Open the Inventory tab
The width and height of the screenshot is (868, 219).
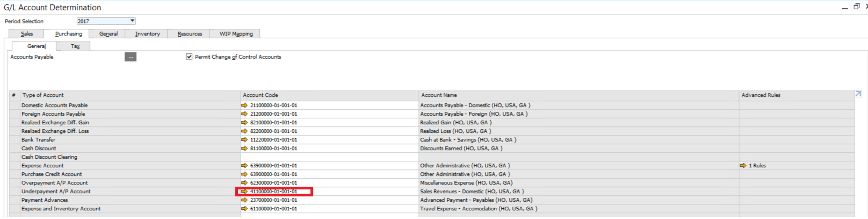[147, 34]
